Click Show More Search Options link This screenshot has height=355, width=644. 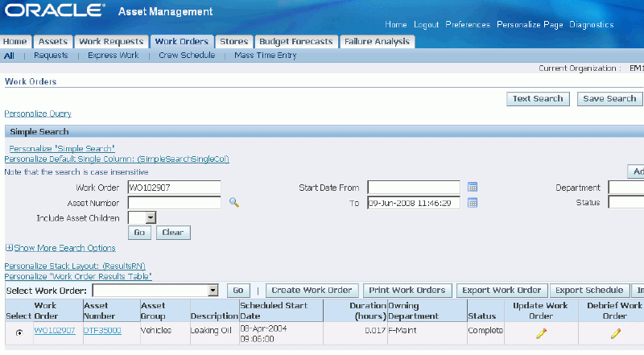click(65, 248)
